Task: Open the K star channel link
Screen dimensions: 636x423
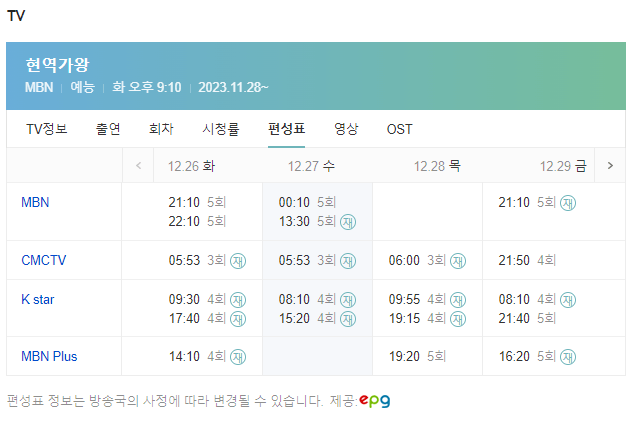Action: click(38, 299)
